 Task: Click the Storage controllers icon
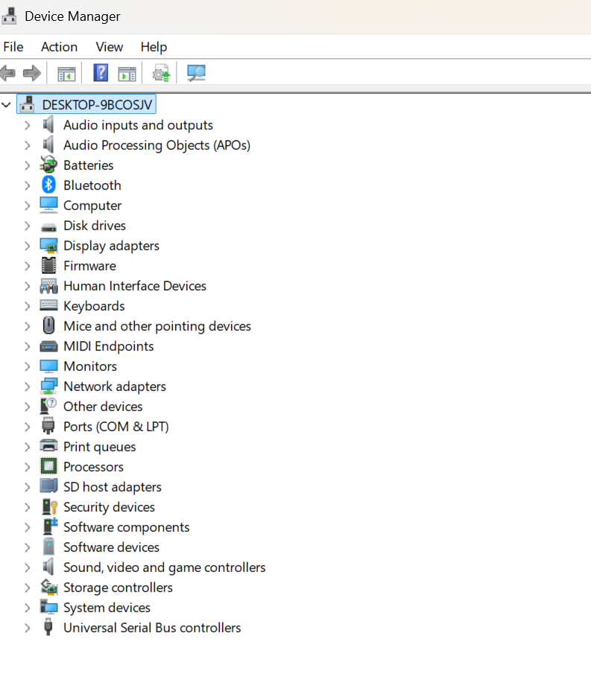coord(48,587)
